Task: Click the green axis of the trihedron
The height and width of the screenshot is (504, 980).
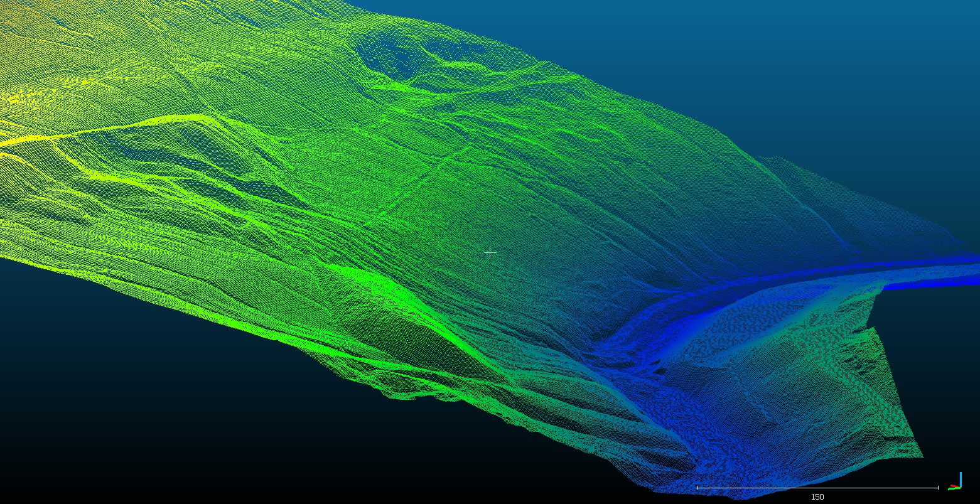Action: (952, 488)
